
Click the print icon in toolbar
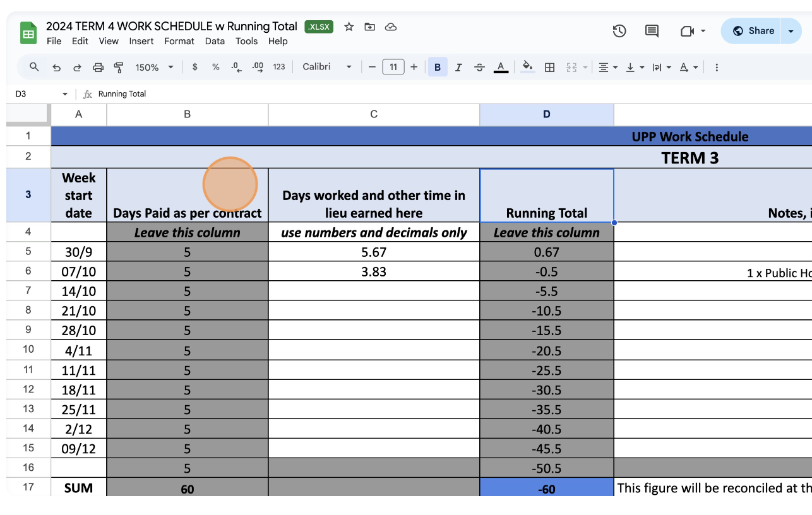click(98, 67)
